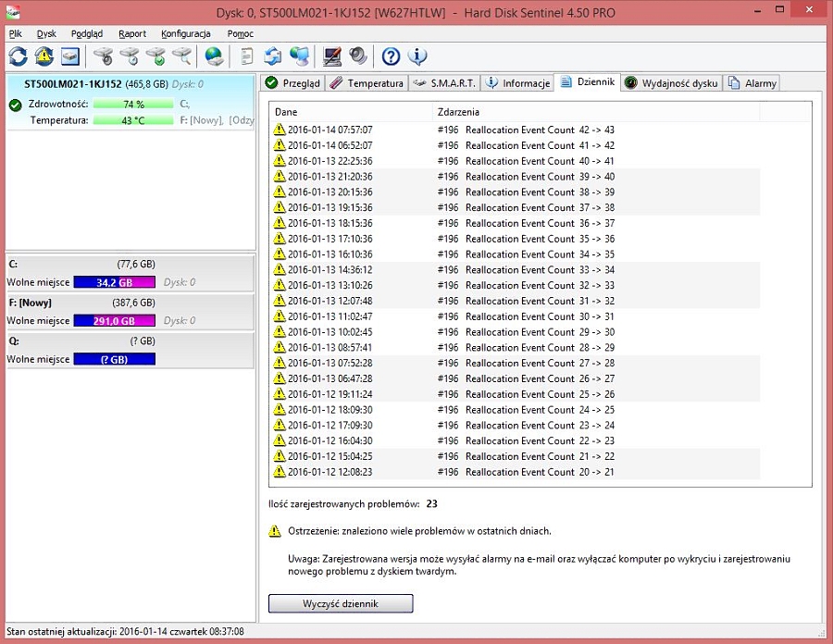Click the 74 % health progress bar
The image size is (833, 644).
pyautogui.click(x=133, y=105)
